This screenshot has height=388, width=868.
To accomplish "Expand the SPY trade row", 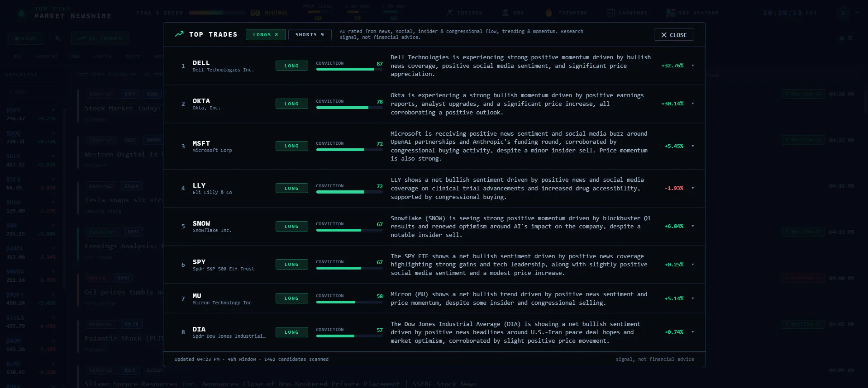I will coord(692,265).
